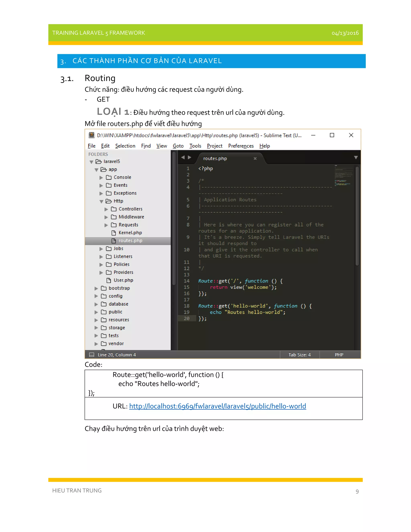
Task: Open the View menu
Action: (x=162, y=146)
